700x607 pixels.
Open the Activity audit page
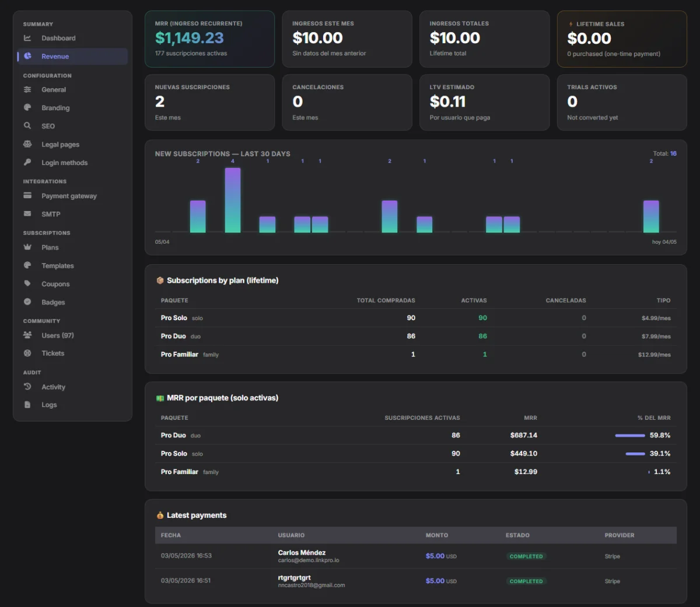click(x=72, y=387)
